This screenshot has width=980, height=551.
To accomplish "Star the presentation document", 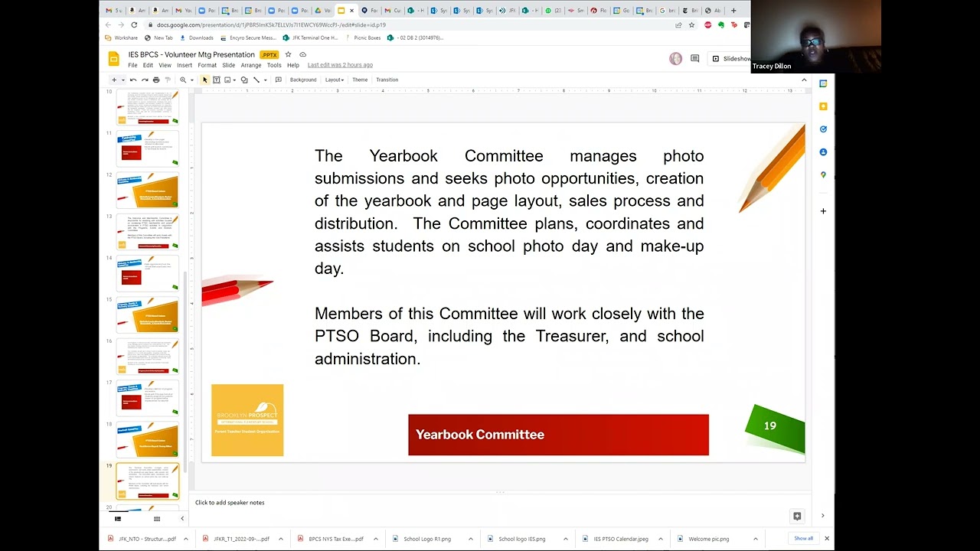I will point(288,54).
